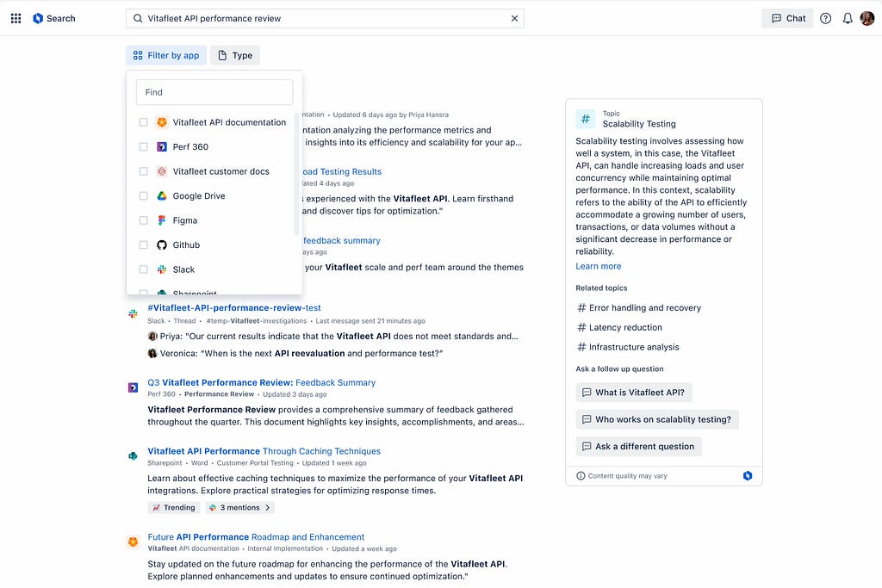Open Latency reduction related topic
This screenshot has height=588, width=882.
click(x=619, y=328)
